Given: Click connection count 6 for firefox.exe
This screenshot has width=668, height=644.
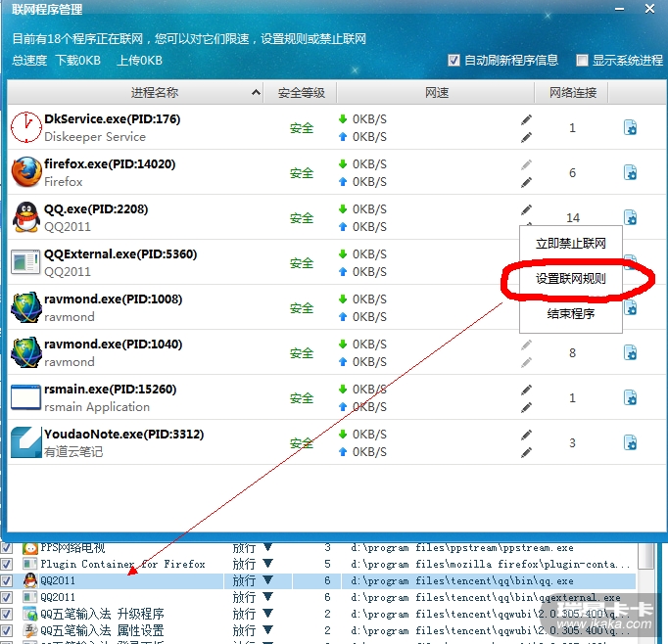Looking at the screenshot, I should click(572, 173).
